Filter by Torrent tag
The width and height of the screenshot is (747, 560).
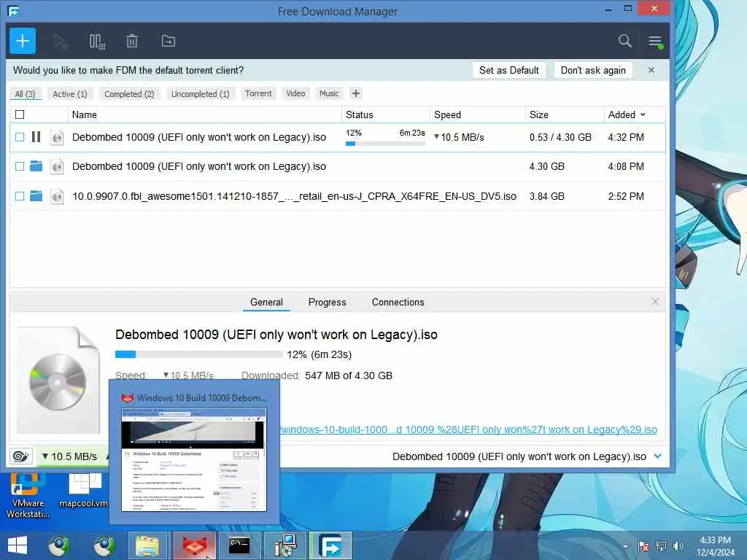pos(258,93)
